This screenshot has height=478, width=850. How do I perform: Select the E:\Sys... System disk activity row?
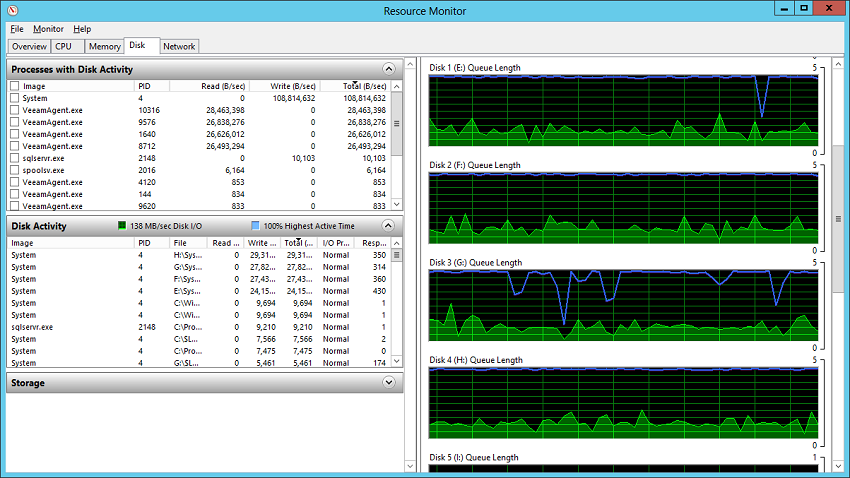199,291
